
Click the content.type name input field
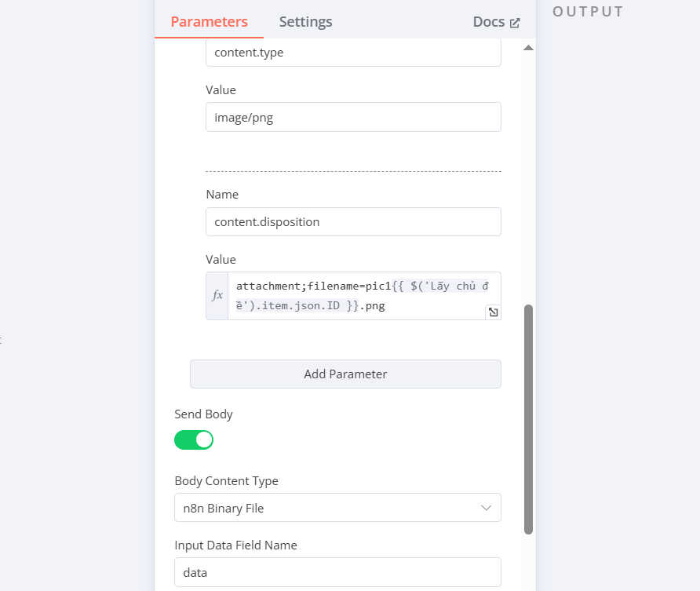tap(353, 53)
